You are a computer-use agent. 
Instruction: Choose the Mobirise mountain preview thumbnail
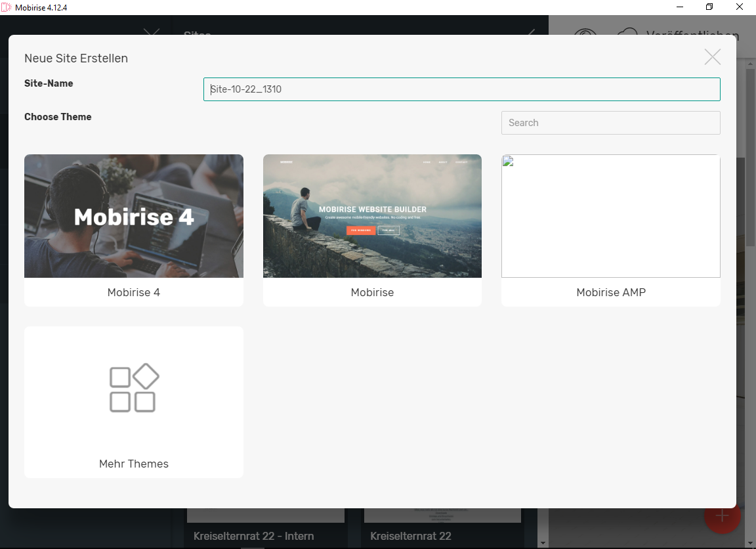pyautogui.click(x=372, y=216)
